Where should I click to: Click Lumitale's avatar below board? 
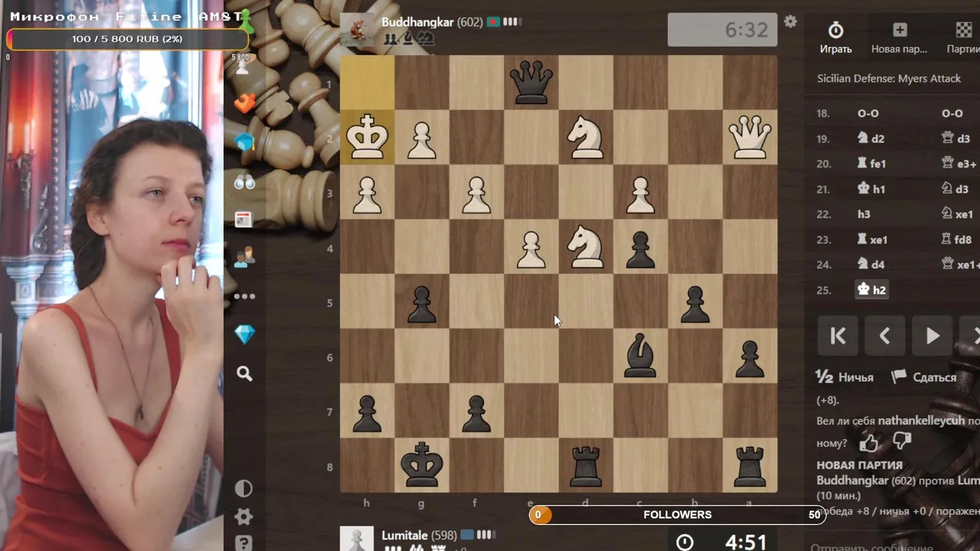click(356, 539)
